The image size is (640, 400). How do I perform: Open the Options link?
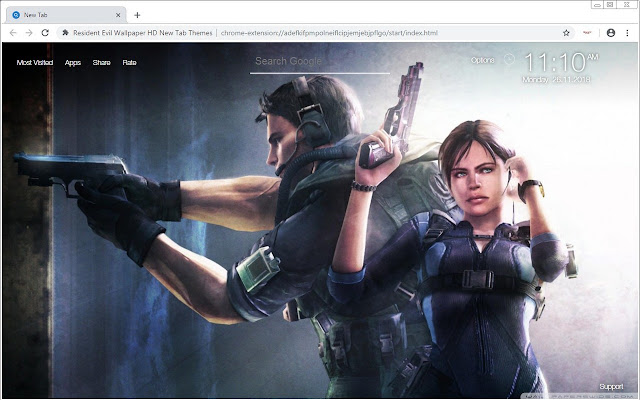pos(482,60)
